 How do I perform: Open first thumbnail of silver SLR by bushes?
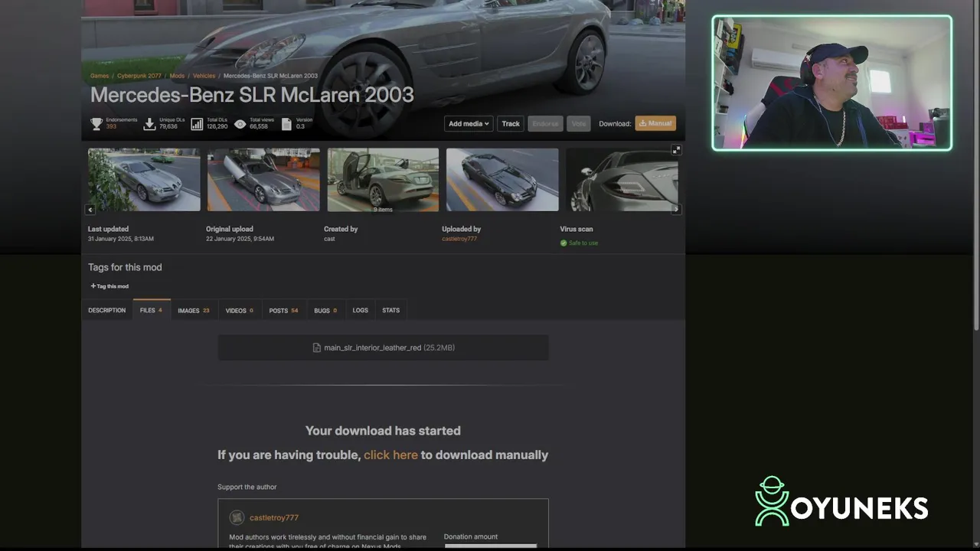[x=144, y=180]
